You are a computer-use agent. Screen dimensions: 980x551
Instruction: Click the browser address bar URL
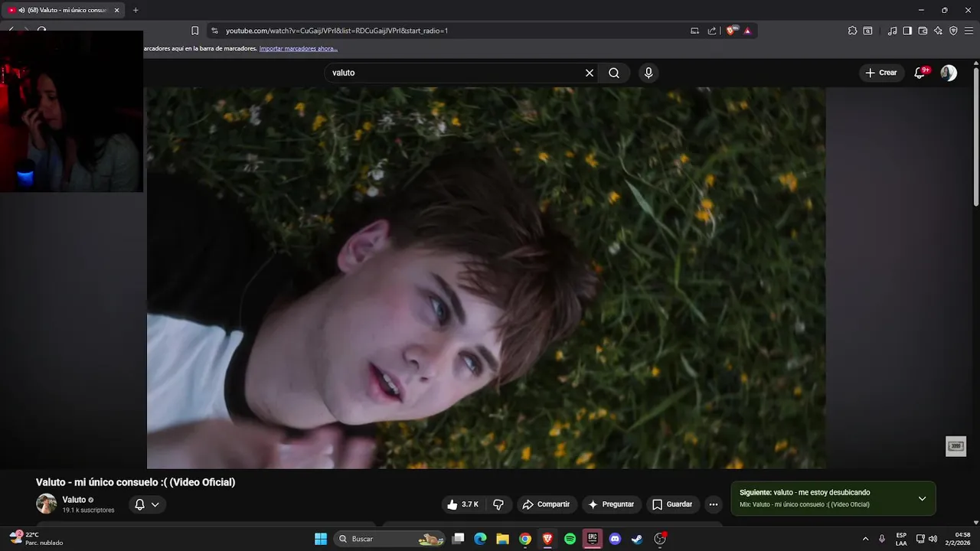[x=337, y=31]
